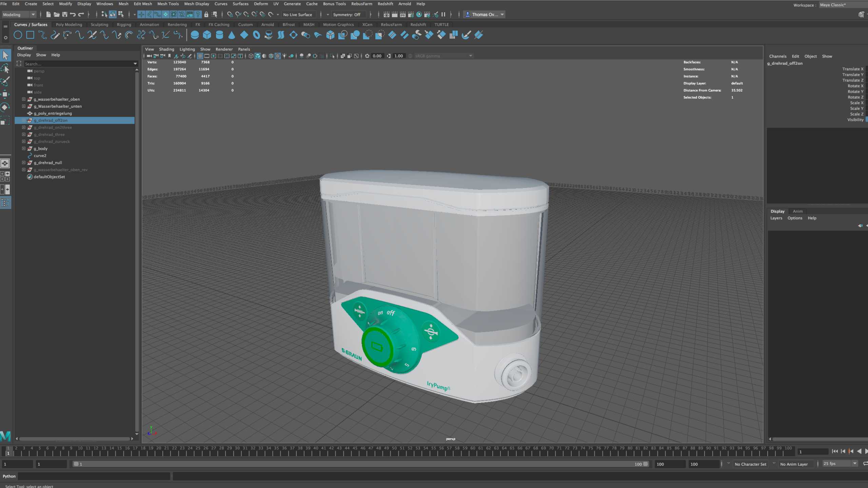Activate the Rotate tool in toolbox
The width and height of the screenshot is (868, 488).
point(5,107)
